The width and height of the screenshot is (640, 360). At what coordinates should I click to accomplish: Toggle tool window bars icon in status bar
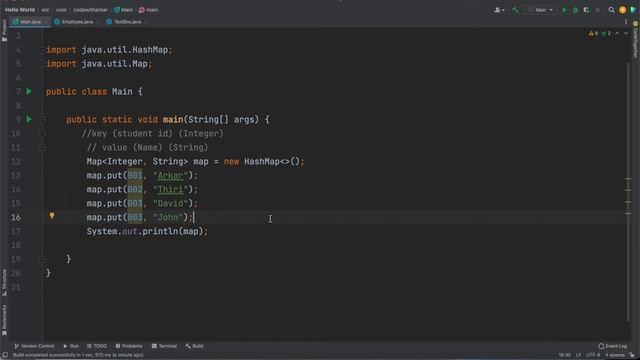(x=4, y=355)
